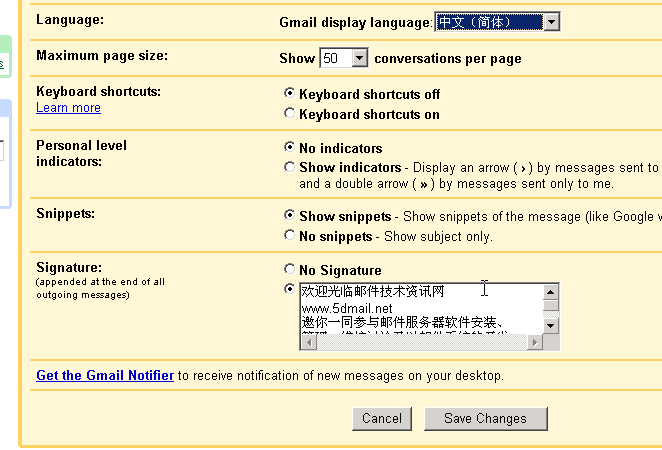Select the custom signature radio button
Image resolution: width=662 pixels, height=450 pixels.
click(289, 289)
